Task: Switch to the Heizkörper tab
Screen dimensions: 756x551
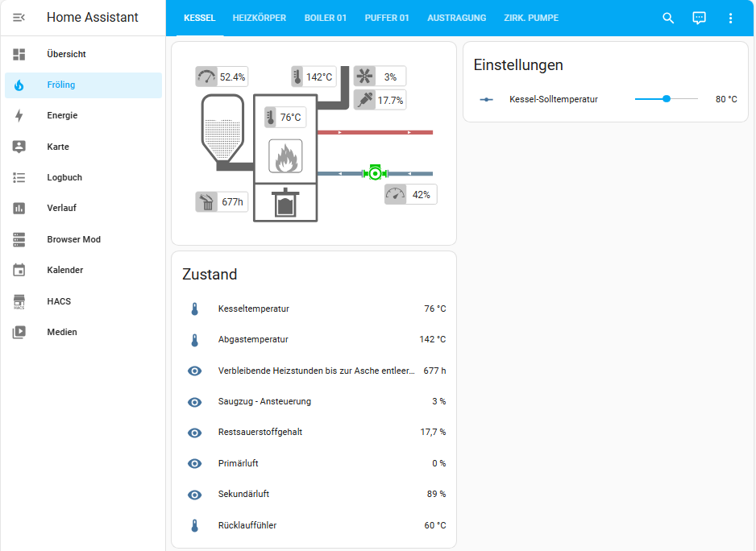Action: [x=259, y=18]
